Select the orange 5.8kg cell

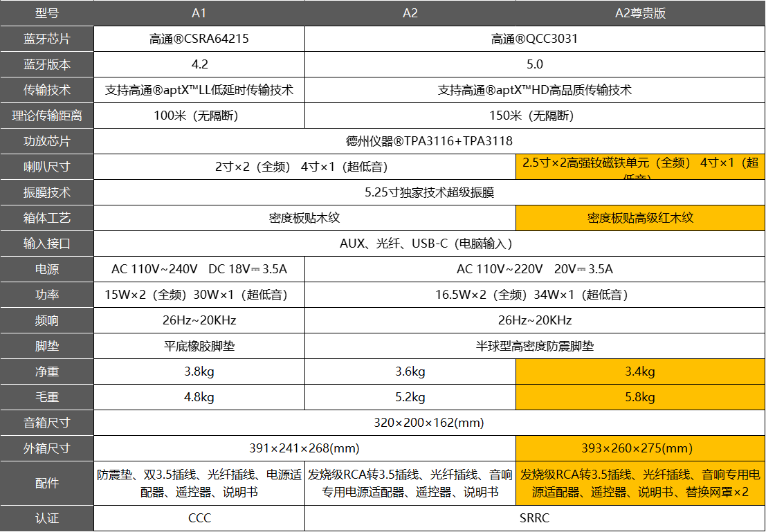pyautogui.click(x=641, y=397)
